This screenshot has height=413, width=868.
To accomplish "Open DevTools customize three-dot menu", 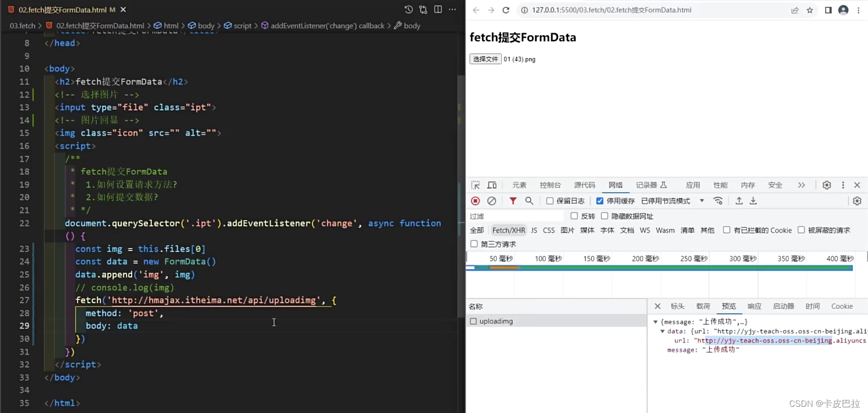I will coord(843,185).
